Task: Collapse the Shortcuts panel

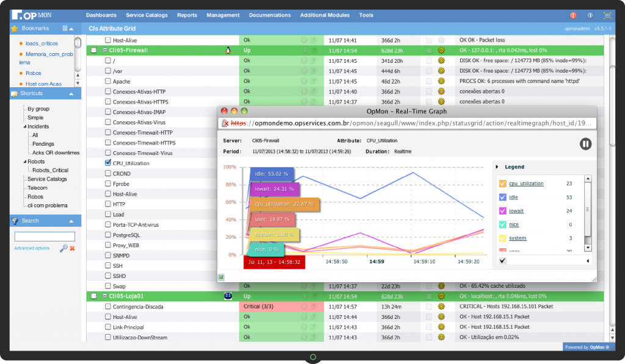Action: (x=71, y=94)
